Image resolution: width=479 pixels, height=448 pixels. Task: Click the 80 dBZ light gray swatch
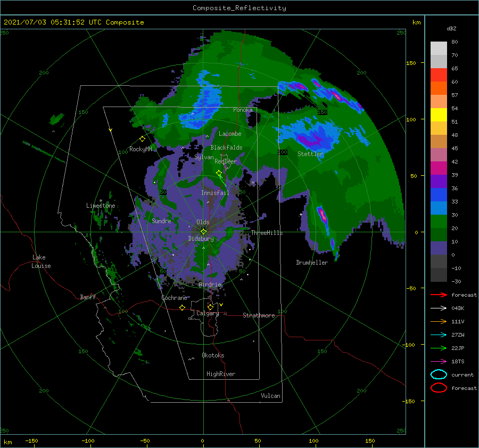tap(439, 48)
